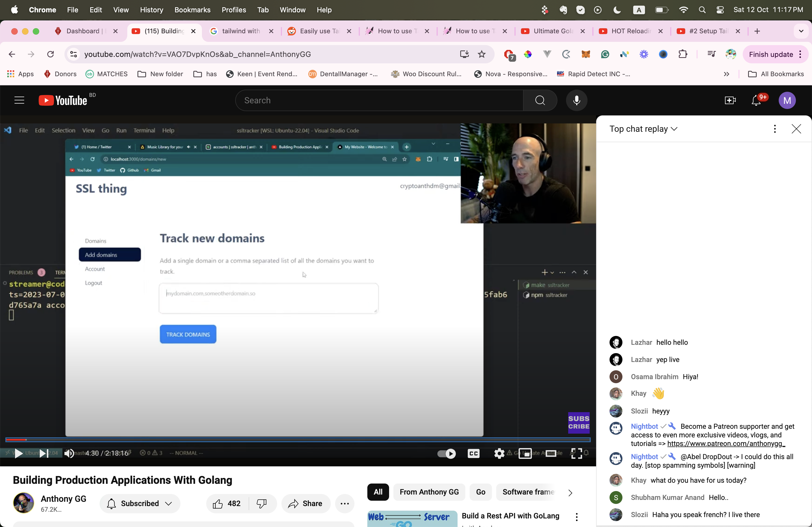This screenshot has width=812, height=527.
Task: Open the History menu in menu bar
Action: [151, 10]
